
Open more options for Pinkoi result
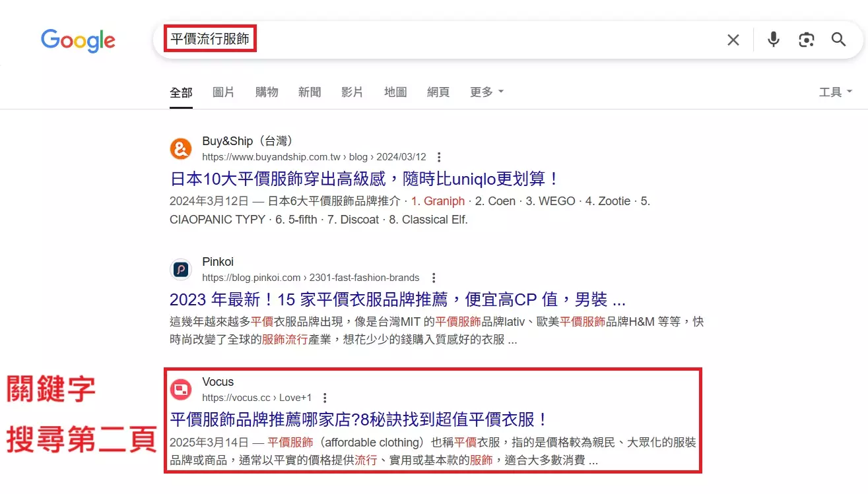[x=433, y=278]
